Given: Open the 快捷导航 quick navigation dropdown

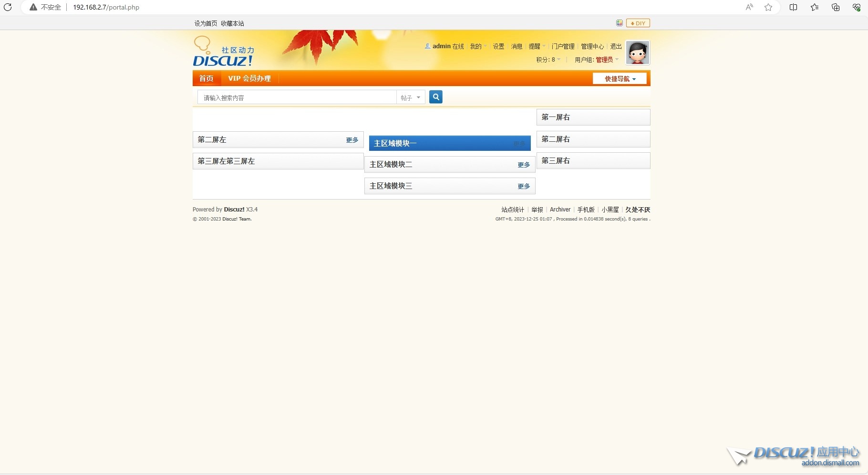Looking at the screenshot, I should [620, 79].
